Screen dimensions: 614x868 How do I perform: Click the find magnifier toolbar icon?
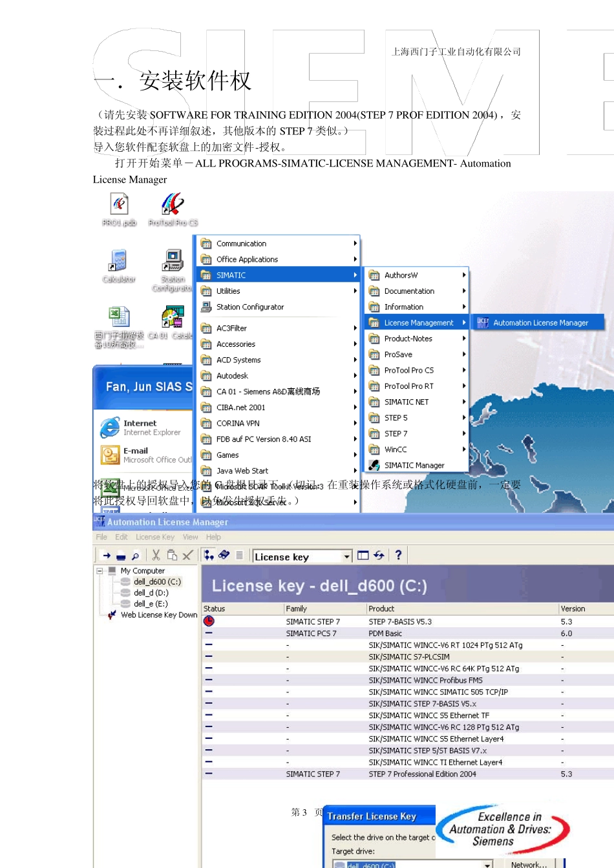pos(135,555)
